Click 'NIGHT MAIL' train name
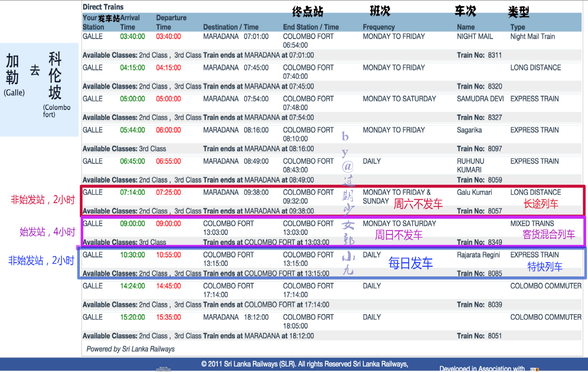The width and height of the screenshot is (588, 372). tap(475, 36)
